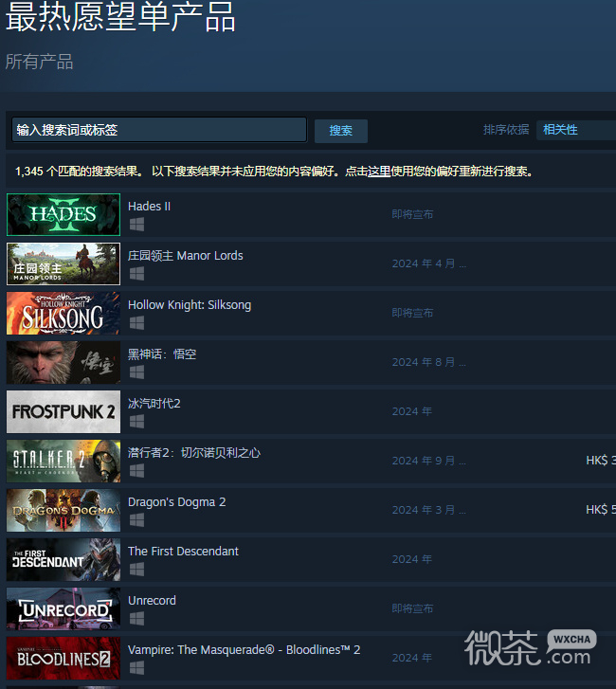This screenshot has height=689, width=616.
Task: Open the Dragon's Dogma 2 cover thumbnail
Action: coord(63,510)
